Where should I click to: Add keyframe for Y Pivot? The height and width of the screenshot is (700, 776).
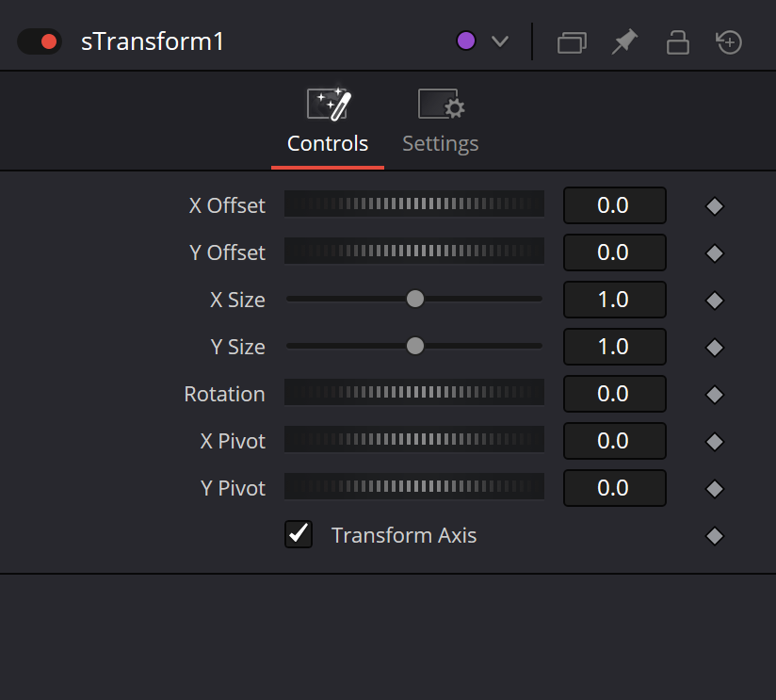pyautogui.click(x=714, y=489)
